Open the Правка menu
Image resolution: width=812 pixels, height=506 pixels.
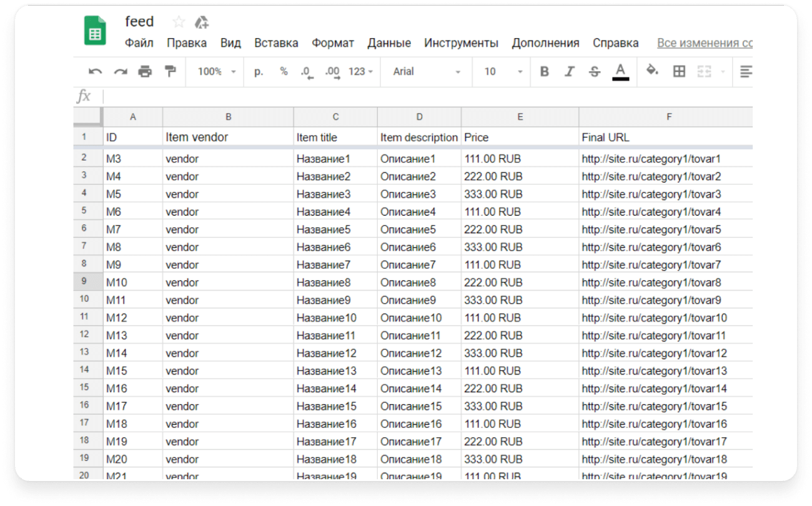pos(187,43)
